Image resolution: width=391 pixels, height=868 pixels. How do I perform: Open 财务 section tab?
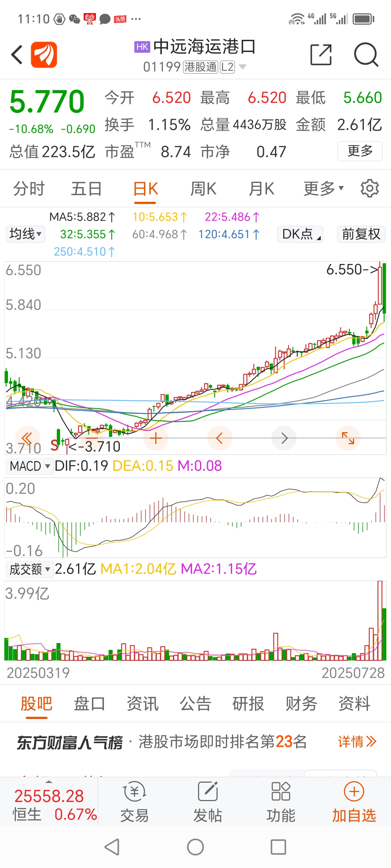point(301,704)
